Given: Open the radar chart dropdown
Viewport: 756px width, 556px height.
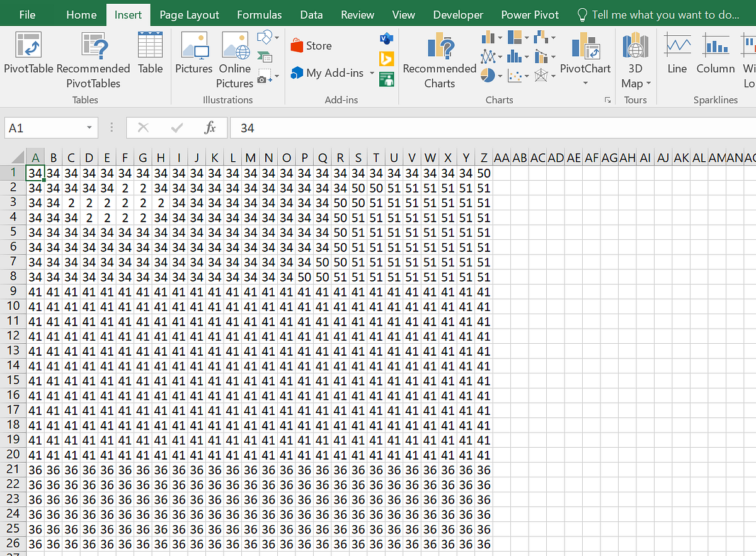Looking at the screenshot, I should [x=553, y=76].
